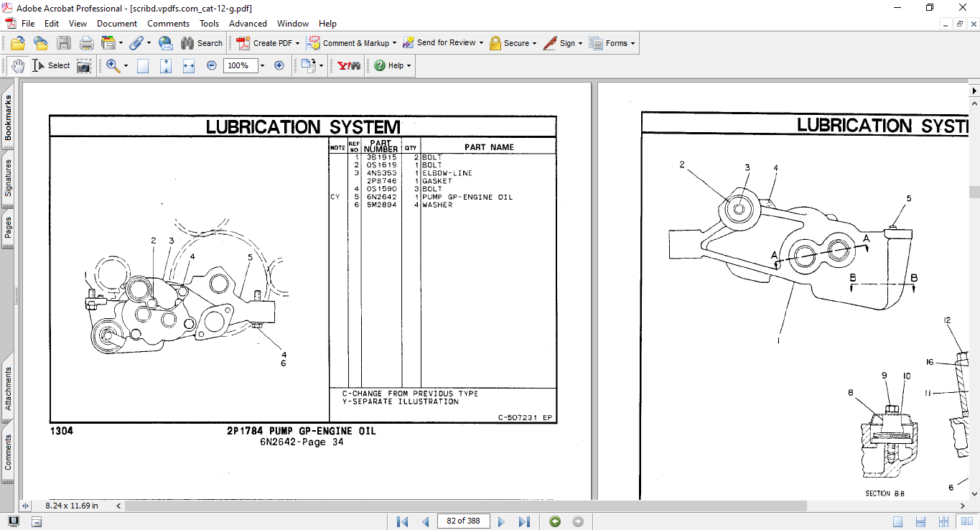Image resolution: width=980 pixels, height=530 pixels.
Task: Select the Hand tool
Action: point(17,65)
